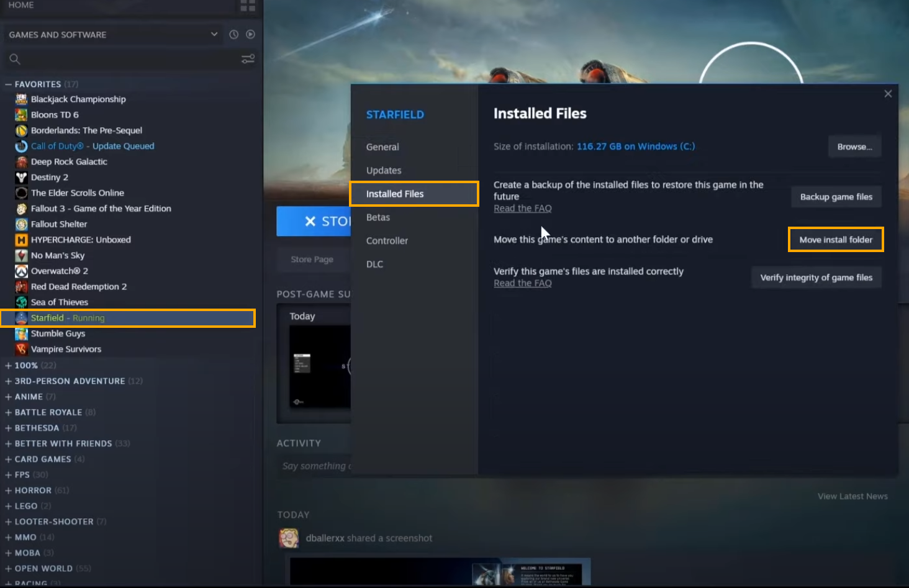
Task: Click Backup game files button
Action: (x=836, y=197)
